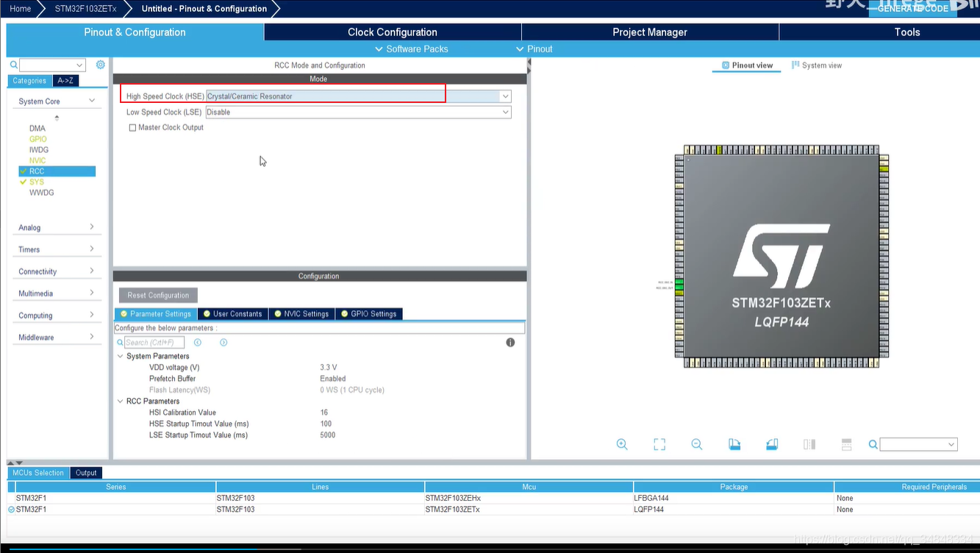980x553 pixels.
Task: Select the Pinout & Configuration tab
Action: coord(135,32)
